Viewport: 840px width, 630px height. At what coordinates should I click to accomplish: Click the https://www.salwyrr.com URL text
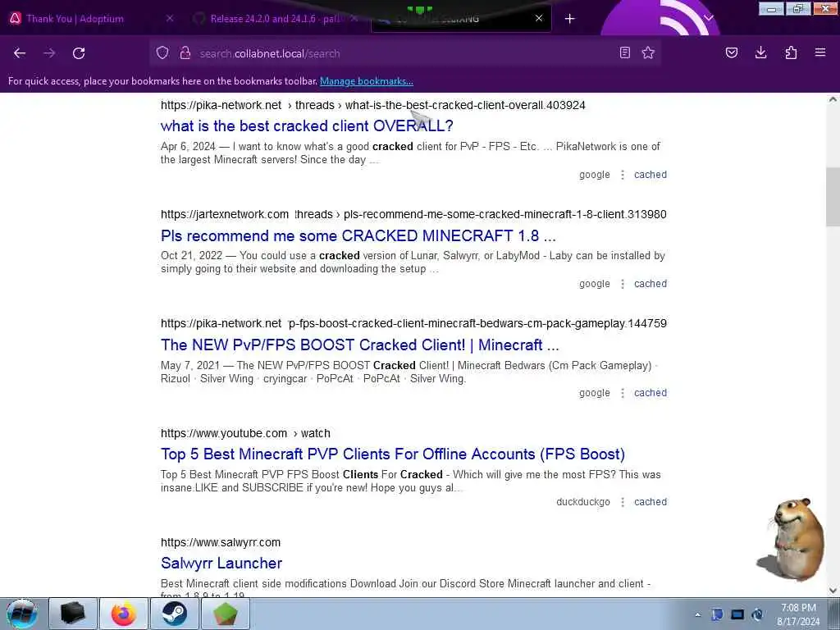[x=221, y=542]
